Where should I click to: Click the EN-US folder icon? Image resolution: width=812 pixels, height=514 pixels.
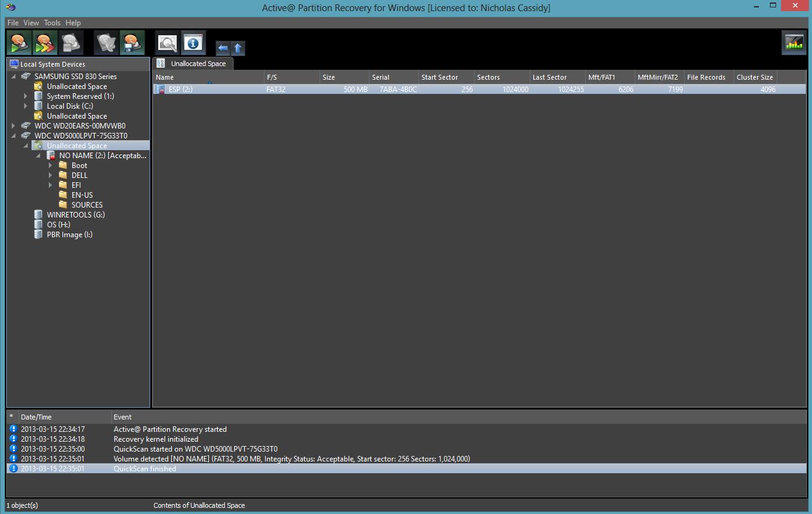tap(63, 195)
